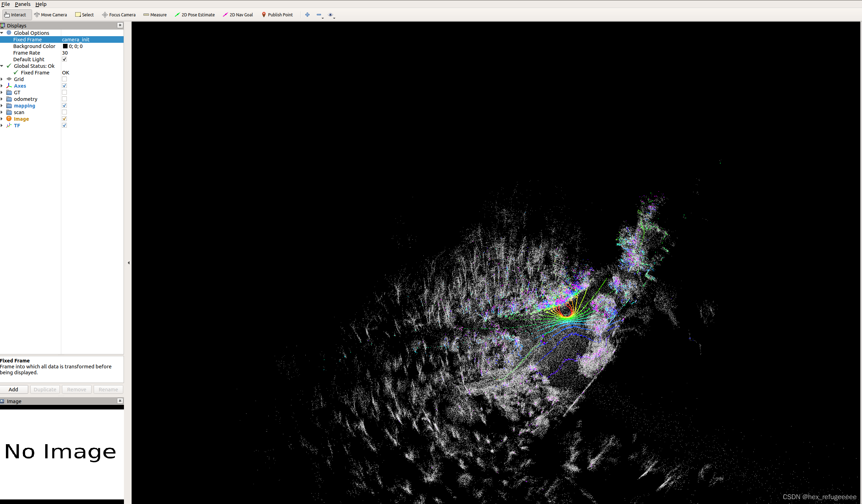The image size is (862, 504).
Task: Pick the 2D Pose Estimate tool
Action: pyautogui.click(x=195, y=15)
